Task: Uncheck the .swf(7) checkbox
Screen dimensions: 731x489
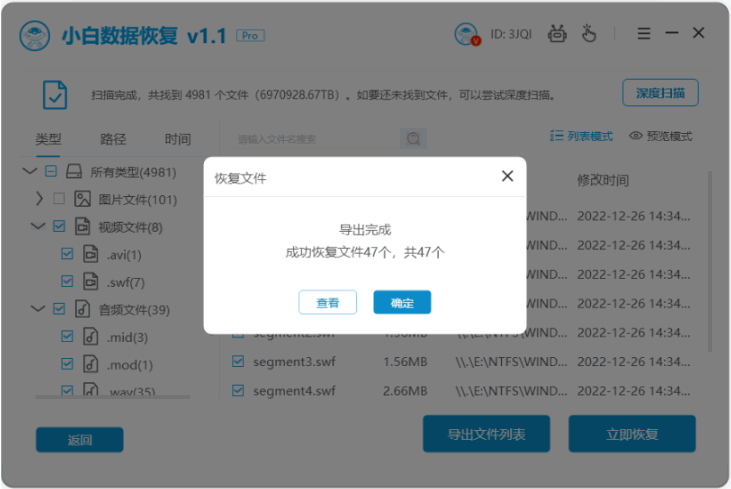Action: [67, 282]
